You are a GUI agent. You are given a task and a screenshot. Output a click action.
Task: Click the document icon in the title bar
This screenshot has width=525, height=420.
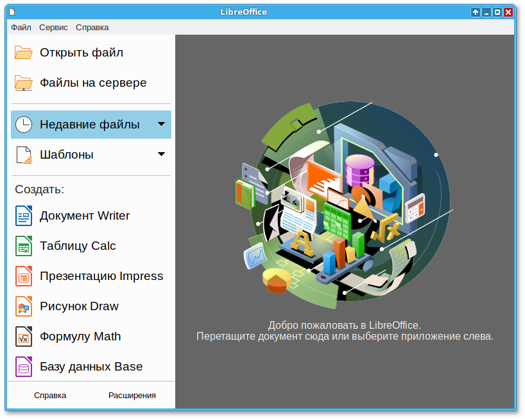pos(12,12)
